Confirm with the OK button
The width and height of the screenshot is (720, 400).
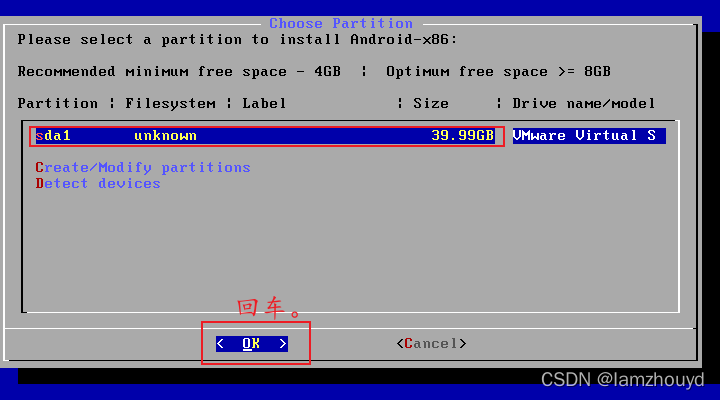252,344
